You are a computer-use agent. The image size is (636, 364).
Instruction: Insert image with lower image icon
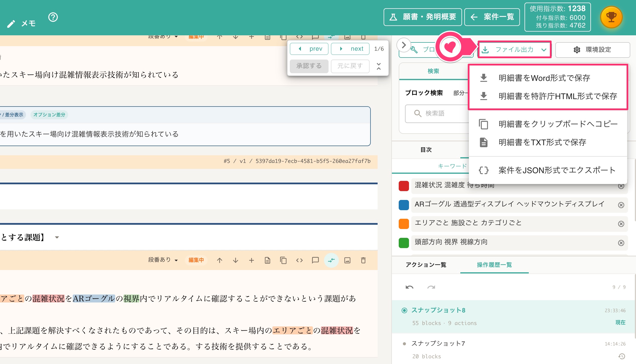[347, 260]
